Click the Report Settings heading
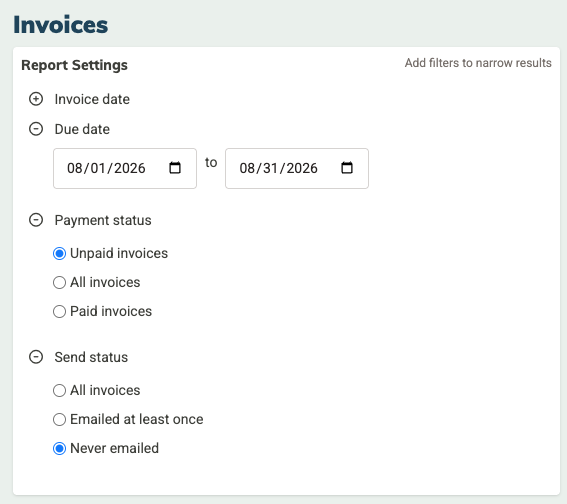The width and height of the screenshot is (567, 504). point(74,65)
